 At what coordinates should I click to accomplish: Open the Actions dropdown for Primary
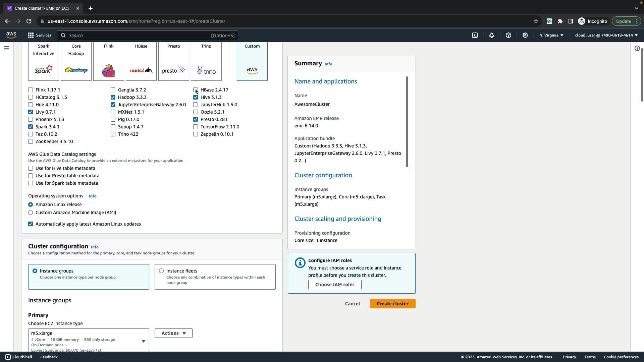click(173, 333)
